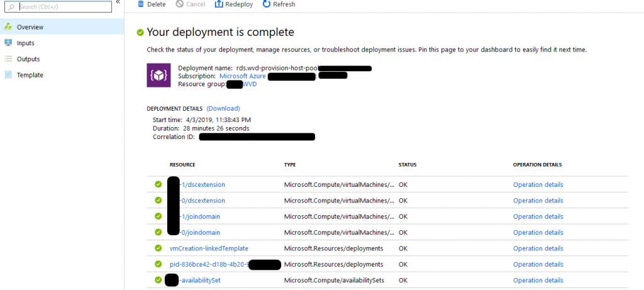Click the Cancel circle icon
This screenshot has width=644, height=290.
[x=179, y=4]
